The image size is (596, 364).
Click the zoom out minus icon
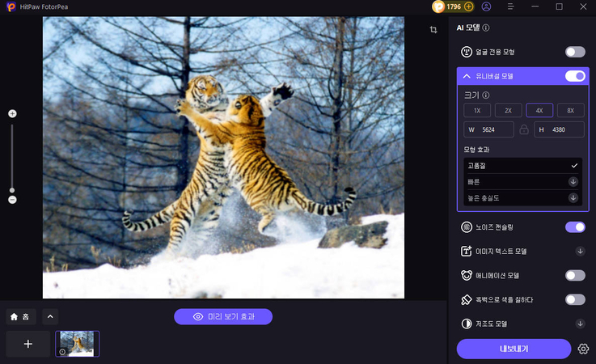[12, 199]
